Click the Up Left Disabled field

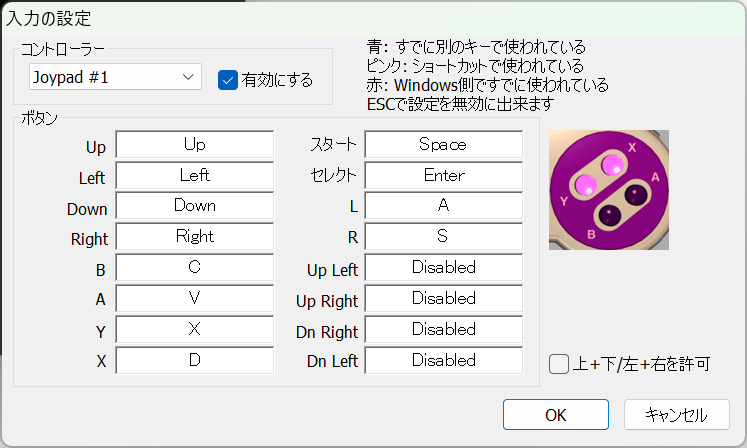[x=443, y=268]
